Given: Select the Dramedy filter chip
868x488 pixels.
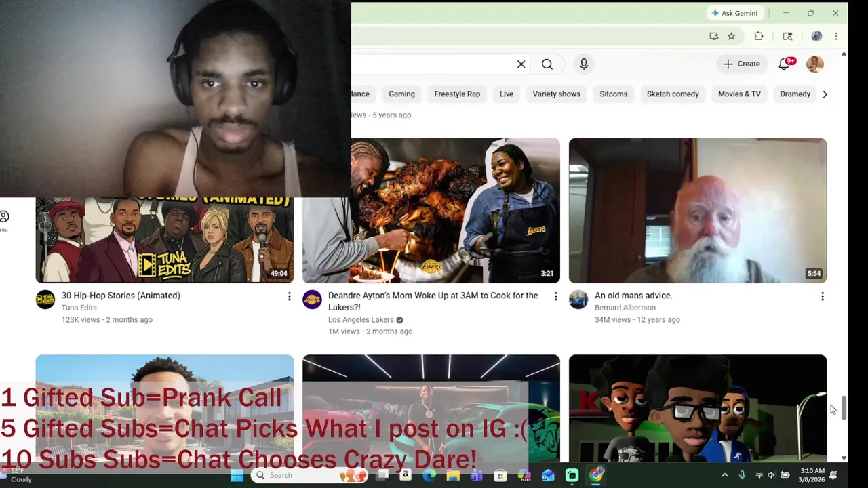Looking at the screenshot, I should (795, 94).
